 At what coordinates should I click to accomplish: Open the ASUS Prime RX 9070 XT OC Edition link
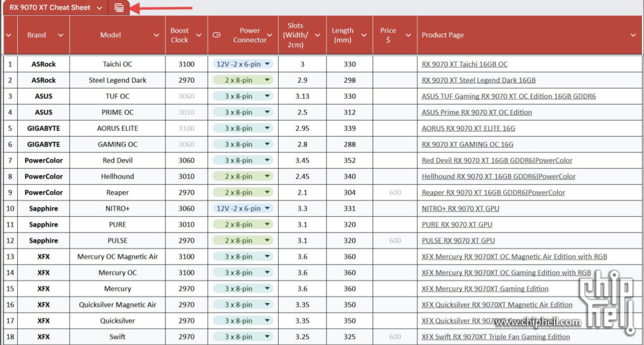click(x=477, y=112)
